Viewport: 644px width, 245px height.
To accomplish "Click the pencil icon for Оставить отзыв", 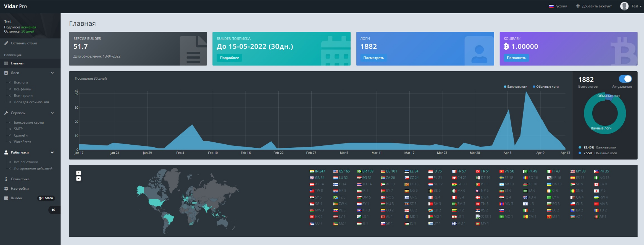I will tap(6, 43).
